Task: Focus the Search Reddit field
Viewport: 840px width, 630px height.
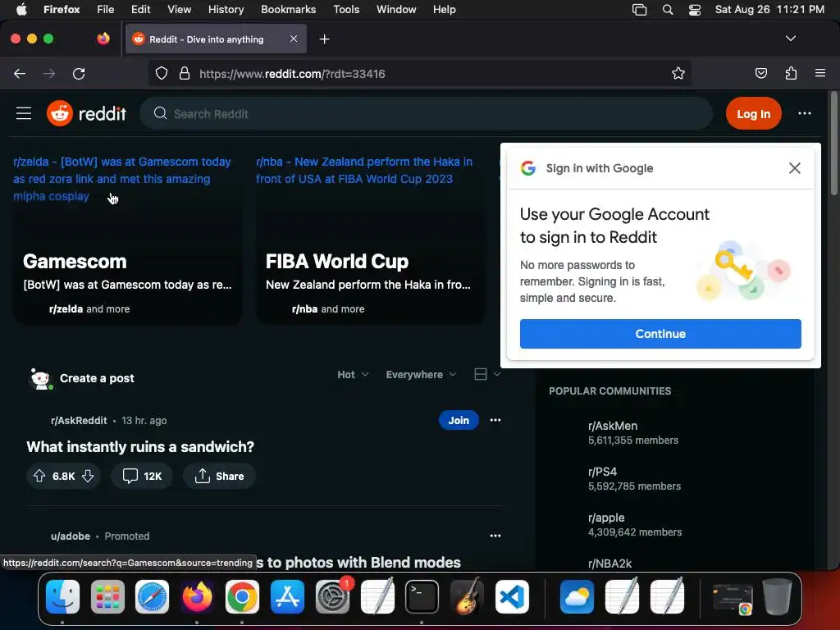Action: (x=427, y=113)
